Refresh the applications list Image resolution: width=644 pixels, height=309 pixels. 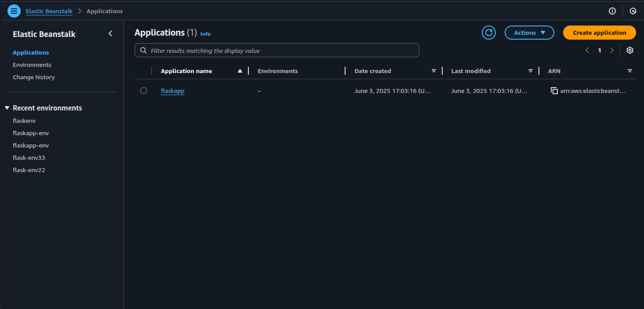coord(489,33)
